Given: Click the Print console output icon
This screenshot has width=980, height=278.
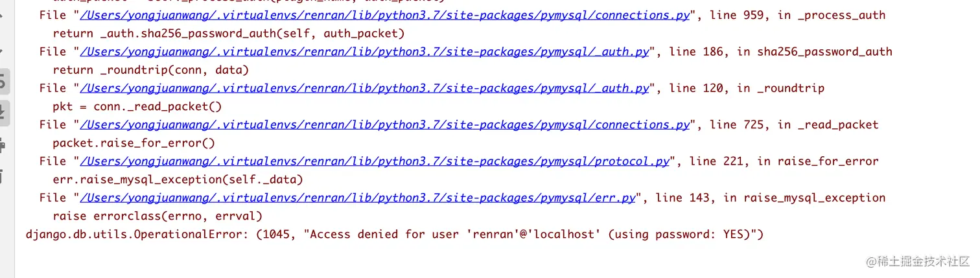Looking at the screenshot, I should 3,146.
